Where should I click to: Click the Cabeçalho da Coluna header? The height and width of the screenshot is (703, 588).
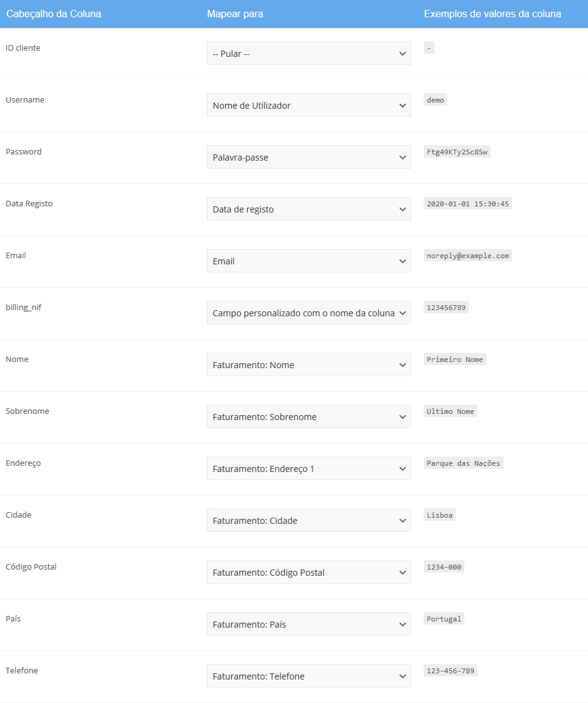pyautogui.click(x=54, y=14)
